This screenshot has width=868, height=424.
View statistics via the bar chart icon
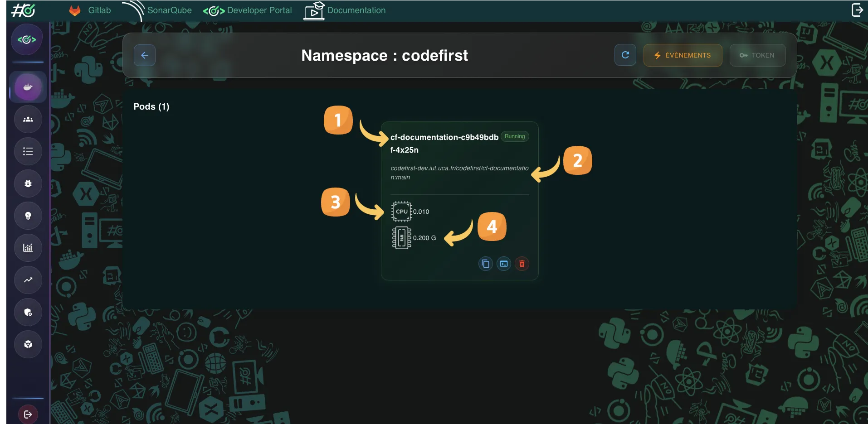(28, 247)
